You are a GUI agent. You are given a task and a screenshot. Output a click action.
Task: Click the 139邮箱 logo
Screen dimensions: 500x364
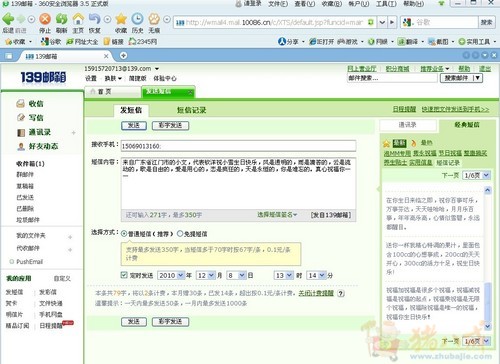43,77
